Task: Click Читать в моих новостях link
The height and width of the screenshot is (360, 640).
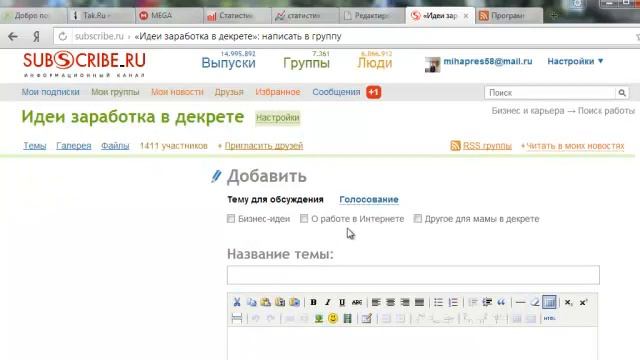Action: (575, 146)
